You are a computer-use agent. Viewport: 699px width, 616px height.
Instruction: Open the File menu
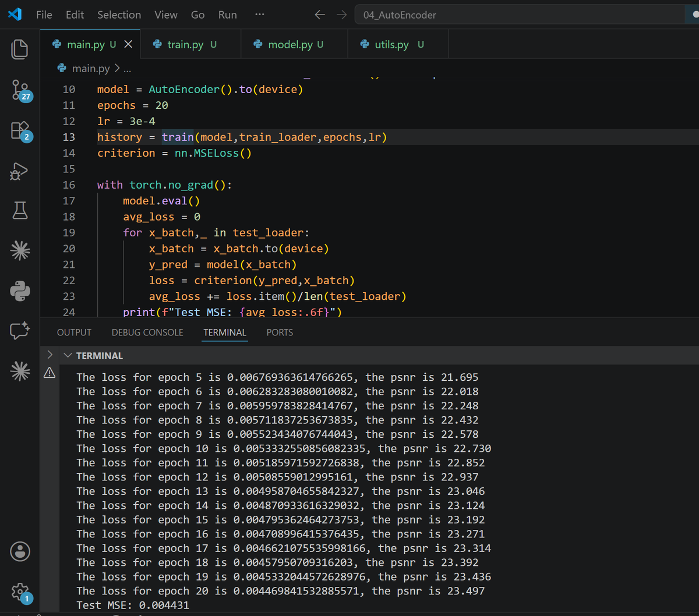click(x=44, y=15)
